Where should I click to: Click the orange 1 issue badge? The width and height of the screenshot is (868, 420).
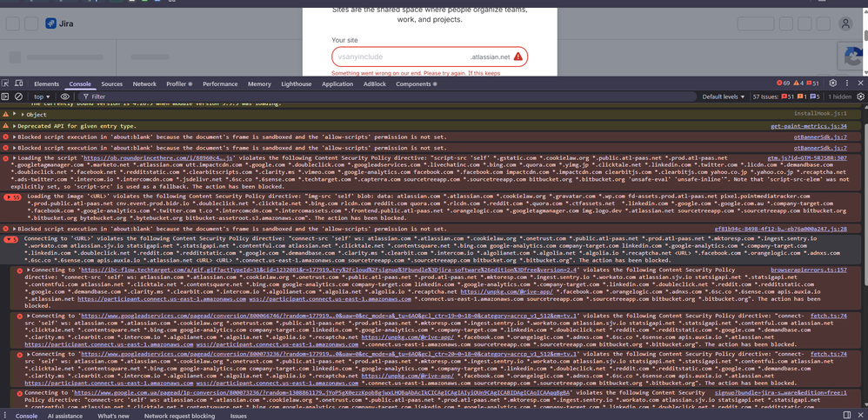pyautogui.click(x=802, y=97)
